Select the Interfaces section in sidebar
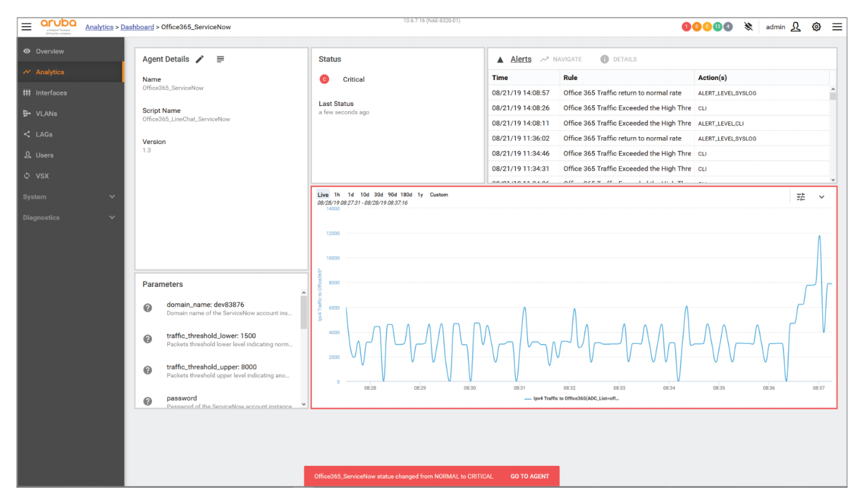 click(50, 93)
